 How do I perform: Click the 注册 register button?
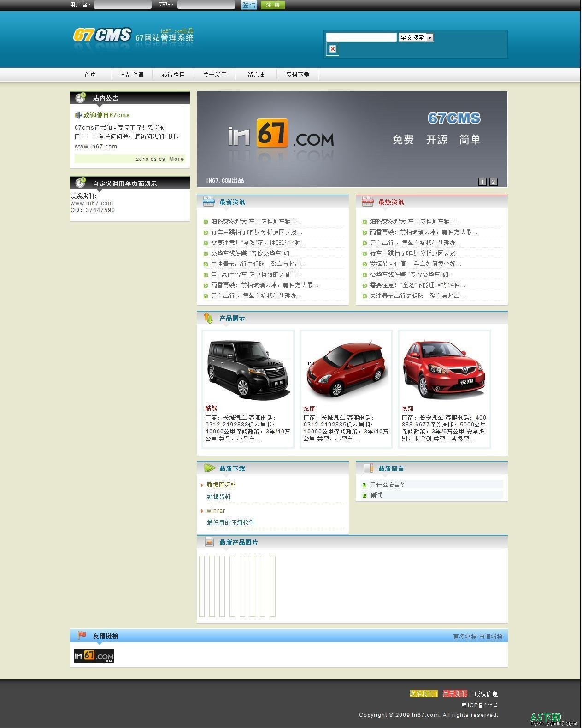[273, 5]
